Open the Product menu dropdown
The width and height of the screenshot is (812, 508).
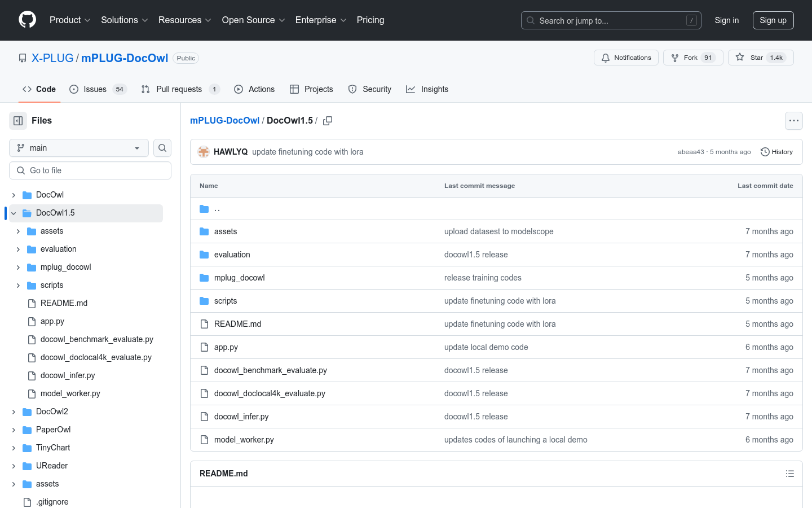click(x=70, y=20)
